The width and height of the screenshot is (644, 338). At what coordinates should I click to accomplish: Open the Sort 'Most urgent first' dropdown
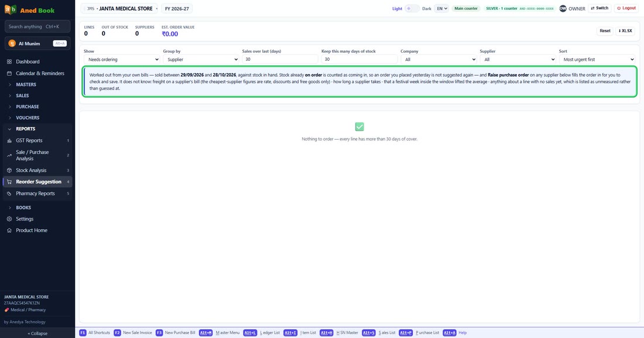(x=597, y=60)
